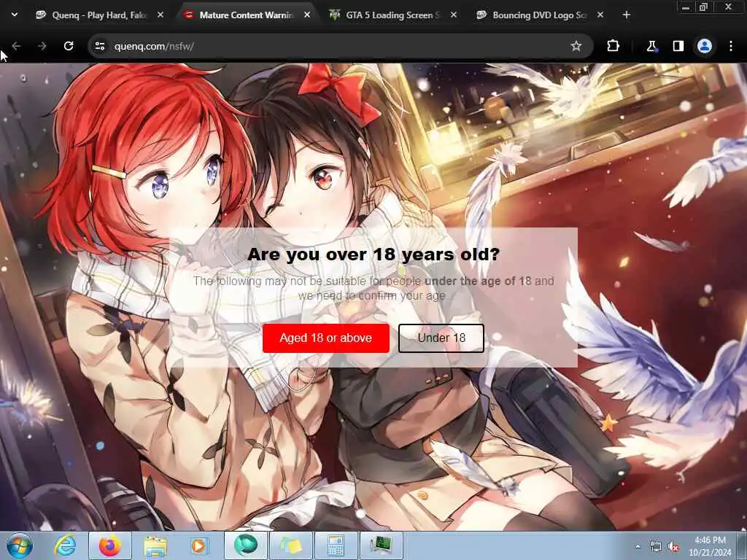Open Windows Explorer file manager
The width and height of the screenshot is (747, 560).
tap(155, 545)
